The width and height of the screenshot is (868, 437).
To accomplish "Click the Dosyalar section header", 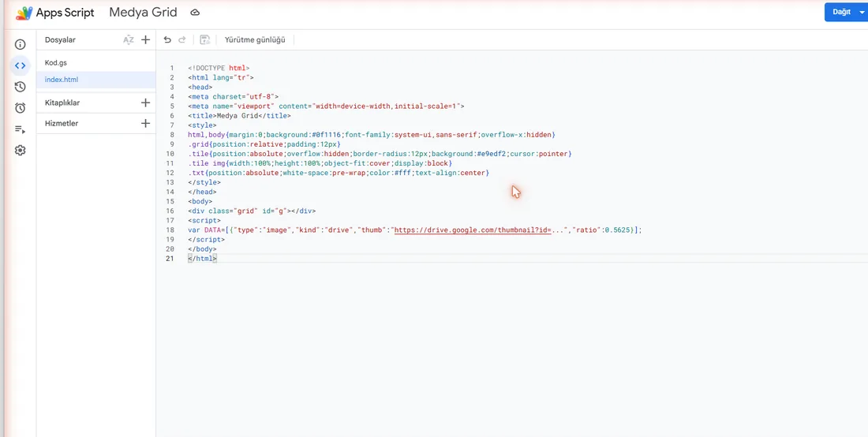I will [60, 39].
